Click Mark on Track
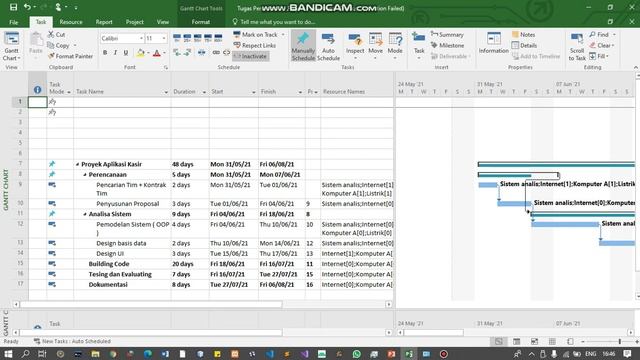 [x=256, y=35]
